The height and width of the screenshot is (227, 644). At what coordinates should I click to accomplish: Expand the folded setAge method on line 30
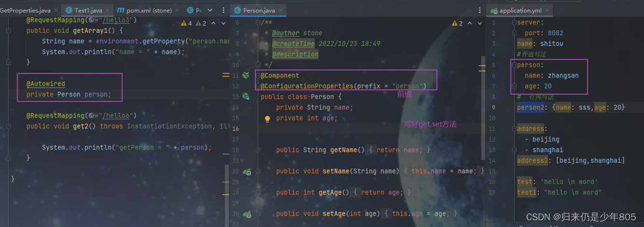[x=258, y=214]
